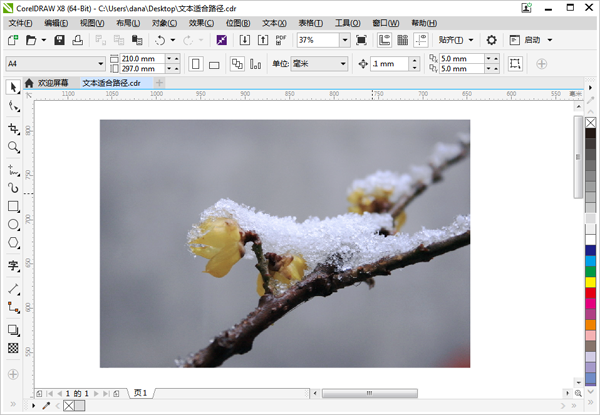Select the Polygon tool

[x=14, y=242]
